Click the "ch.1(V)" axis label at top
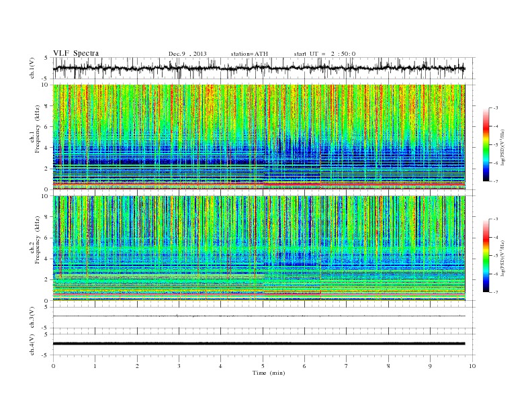Screen dimensions: 532x411 pos(32,68)
